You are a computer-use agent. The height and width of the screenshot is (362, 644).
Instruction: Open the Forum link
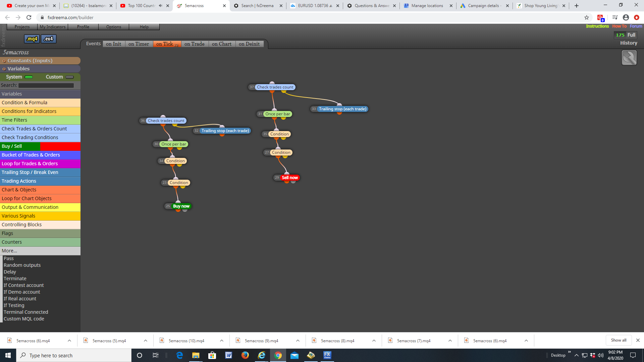point(636,26)
